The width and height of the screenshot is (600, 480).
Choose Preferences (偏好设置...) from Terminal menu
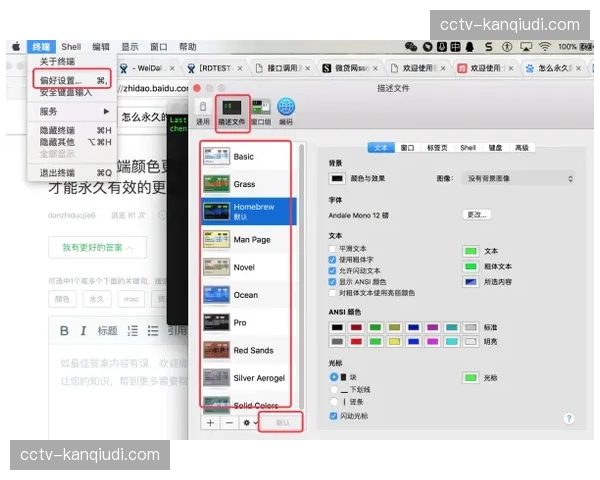[72, 80]
